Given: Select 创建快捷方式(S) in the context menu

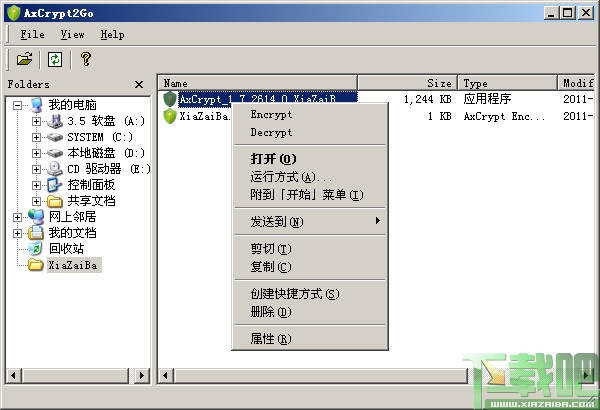Looking at the screenshot, I should click(x=310, y=294).
